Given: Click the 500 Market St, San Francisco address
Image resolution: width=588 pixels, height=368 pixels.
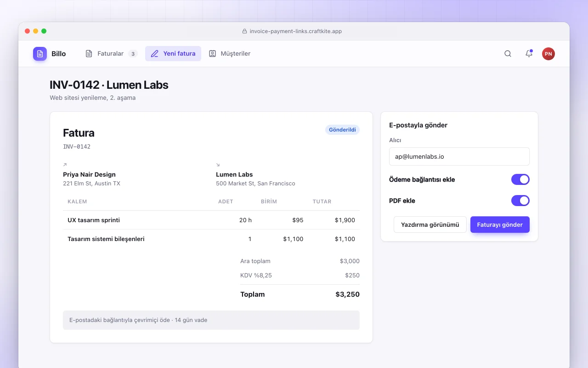Looking at the screenshot, I should point(255,183).
